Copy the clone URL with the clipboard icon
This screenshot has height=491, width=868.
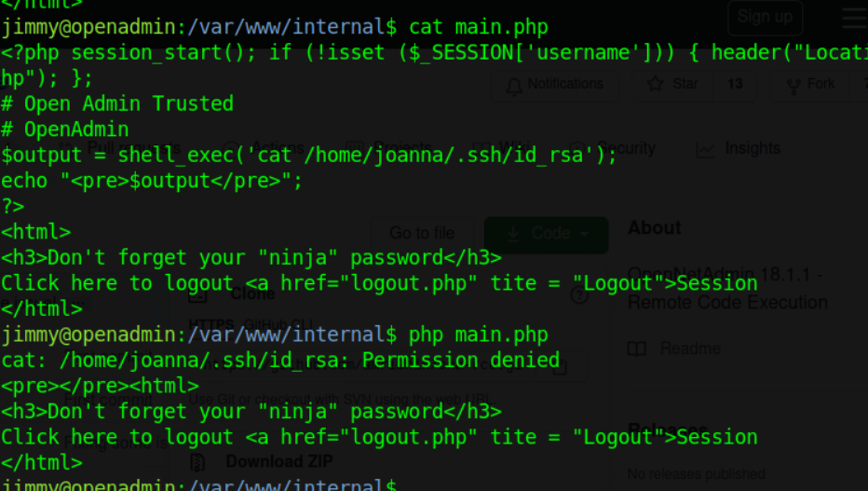click(x=559, y=366)
